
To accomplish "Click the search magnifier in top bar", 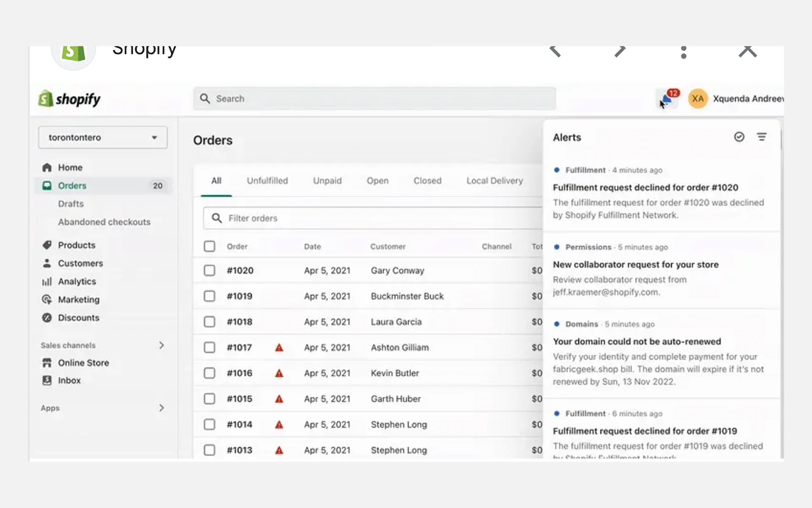I will click(205, 99).
